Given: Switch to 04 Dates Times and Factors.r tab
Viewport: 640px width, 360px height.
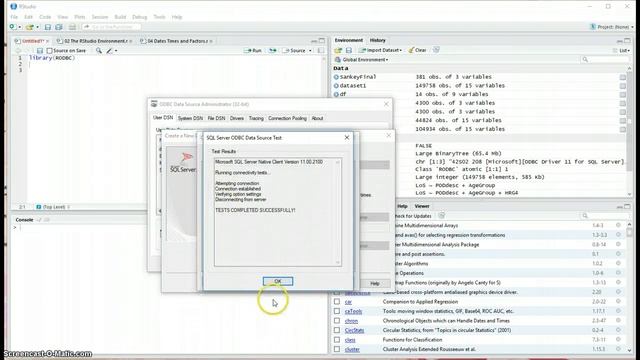Looking at the screenshot, I should 176,41.
